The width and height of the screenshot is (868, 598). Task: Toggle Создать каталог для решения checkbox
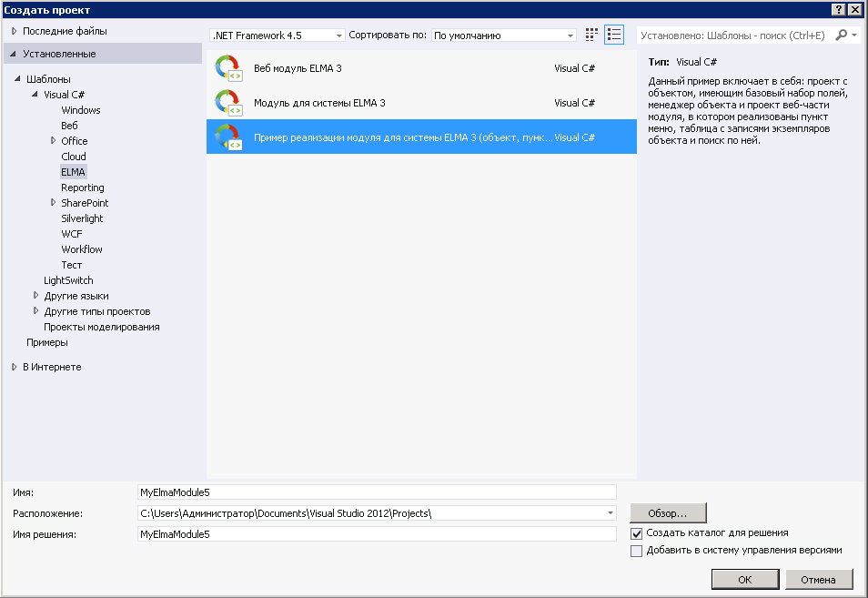tap(637, 533)
